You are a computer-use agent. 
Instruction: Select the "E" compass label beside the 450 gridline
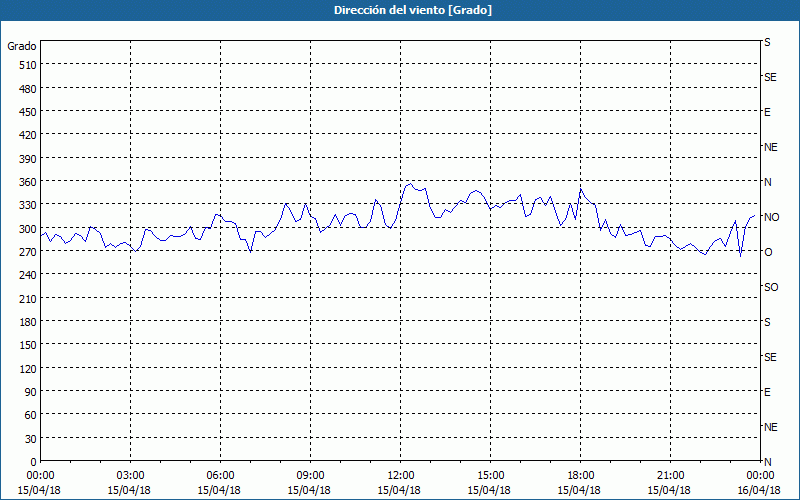[x=767, y=112]
